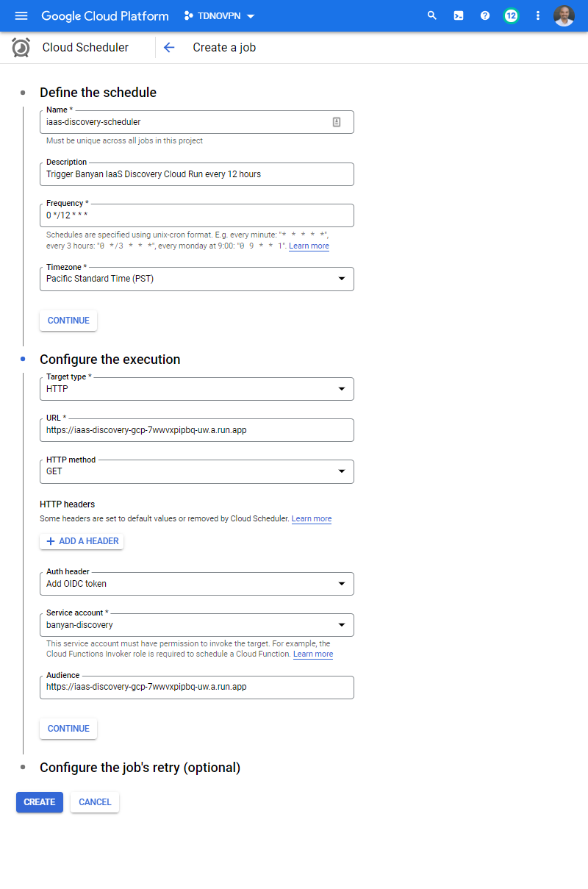Viewport: 588px width, 889px height.
Task: Expand the Auth header dropdown
Action: point(196,584)
